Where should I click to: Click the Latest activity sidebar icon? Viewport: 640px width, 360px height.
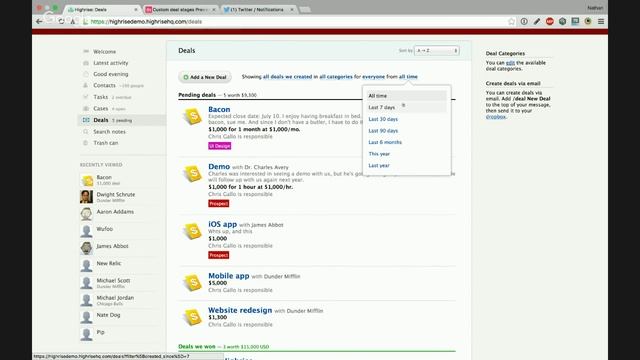click(x=86, y=63)
